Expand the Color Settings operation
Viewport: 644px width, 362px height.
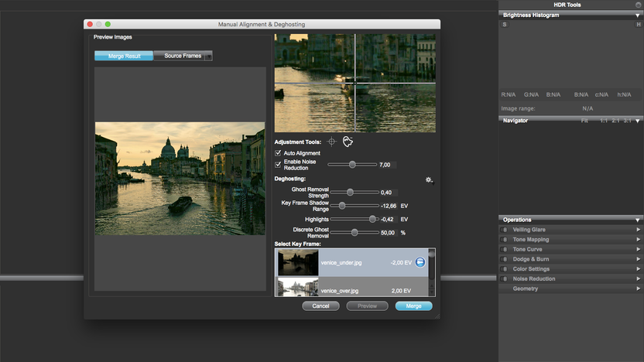639,269
